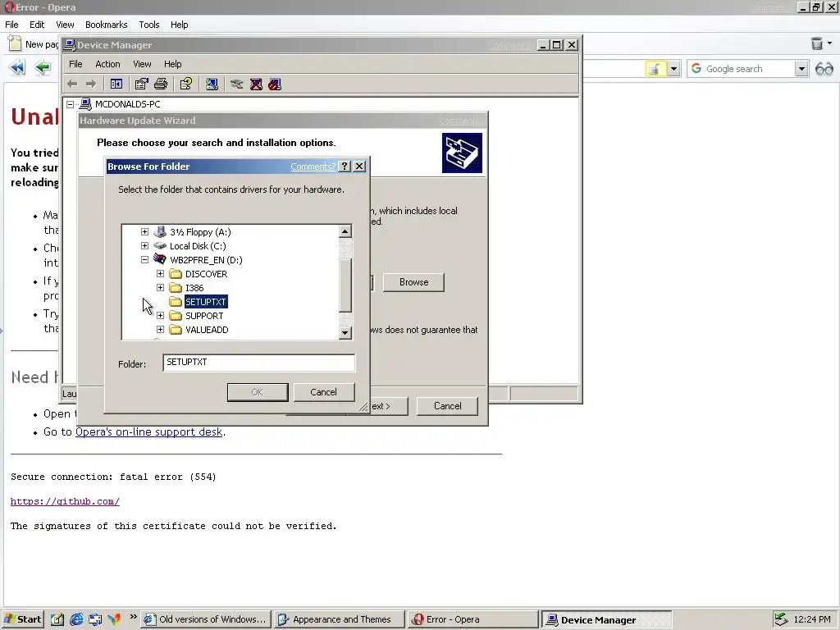840x630 pixels.
Task: Click the Opera glasses view icon
Action: pos(824,69)
